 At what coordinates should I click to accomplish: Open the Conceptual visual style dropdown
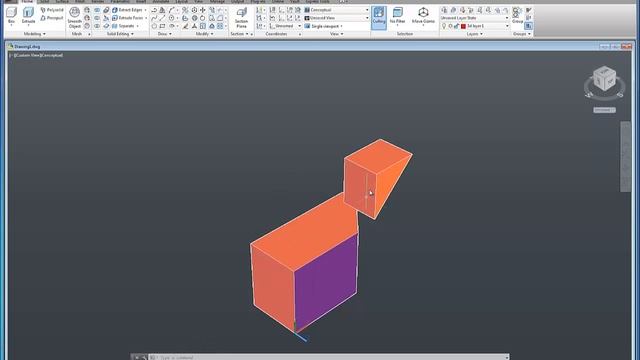[337, 10]
